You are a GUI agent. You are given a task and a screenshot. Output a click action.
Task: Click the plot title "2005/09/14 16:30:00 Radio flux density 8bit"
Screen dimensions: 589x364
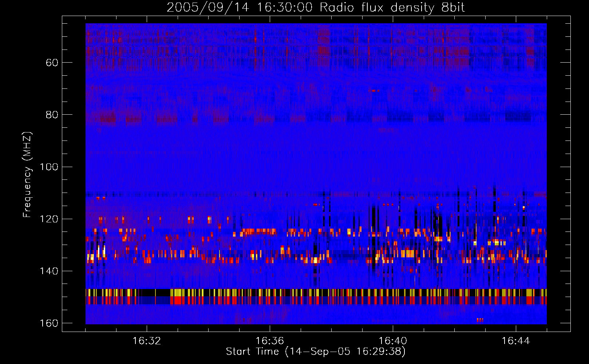coord(316,7)
